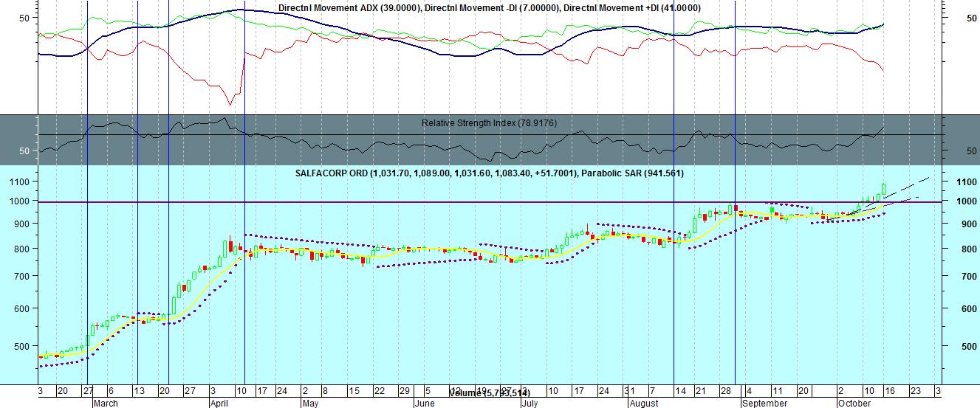Viewport: 980px width, 408px height.
Task: Click the left-axis 500 price label
Action: (x=23, y=346)
